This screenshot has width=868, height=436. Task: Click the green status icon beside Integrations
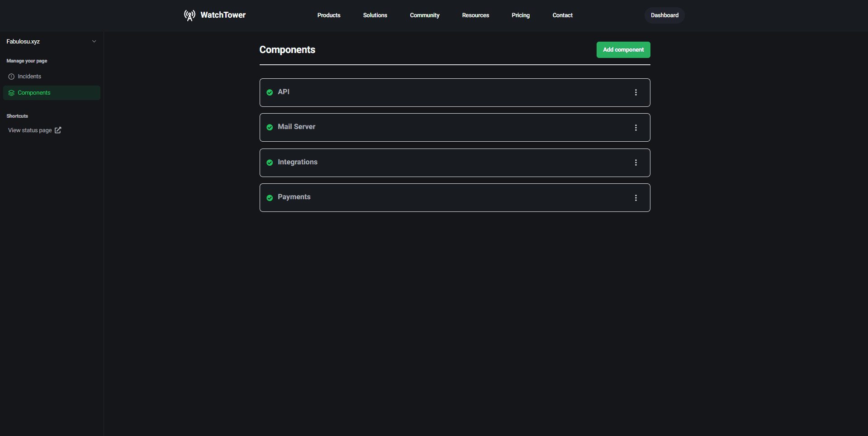pyautogui.click(x=270, y=163)
